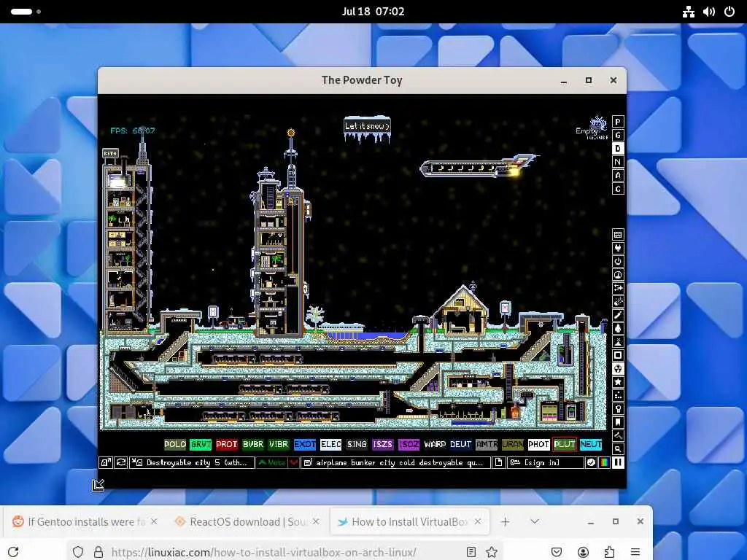Open a new Firefox tab
The height and width of the screenshot is (560, 747).
pyautogui.click(x=505, y=522)
